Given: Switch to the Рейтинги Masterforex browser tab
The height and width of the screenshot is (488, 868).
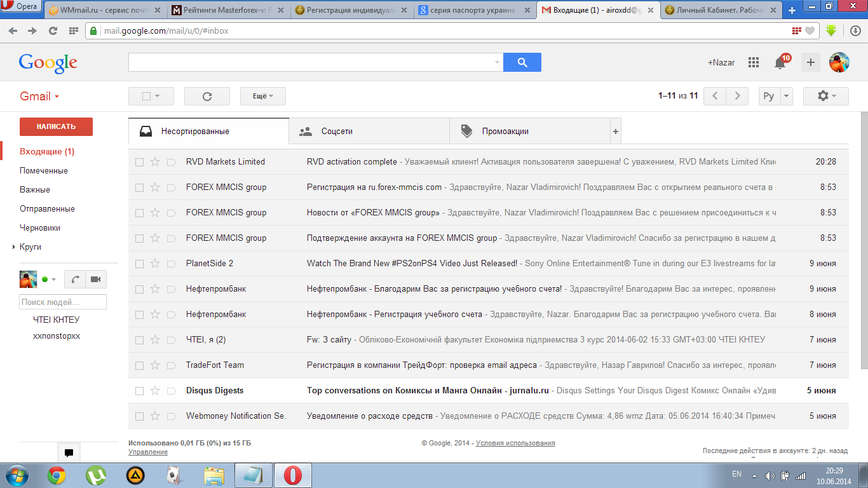Looking at the screenshot, I should pos(227,11).
